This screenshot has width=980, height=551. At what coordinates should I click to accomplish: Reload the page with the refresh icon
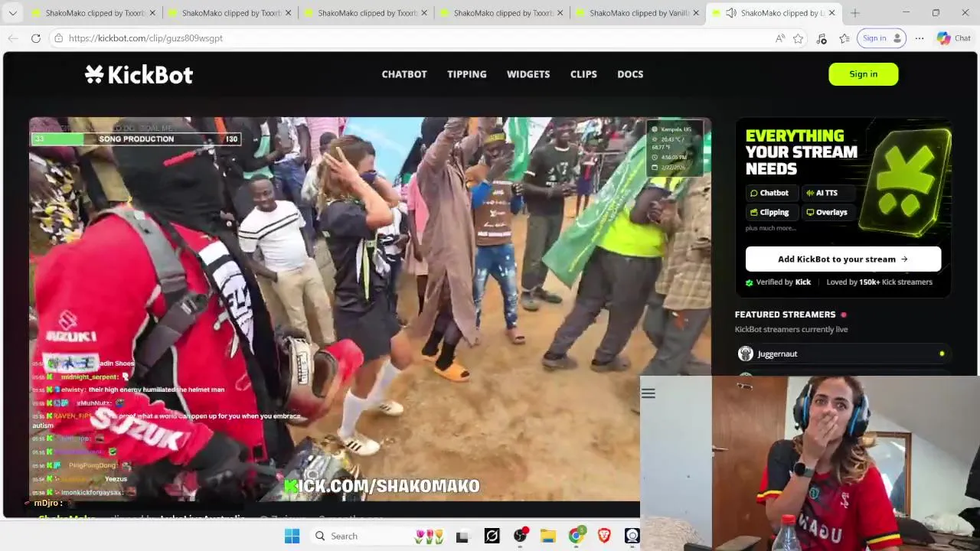click(x=36, y=38)
